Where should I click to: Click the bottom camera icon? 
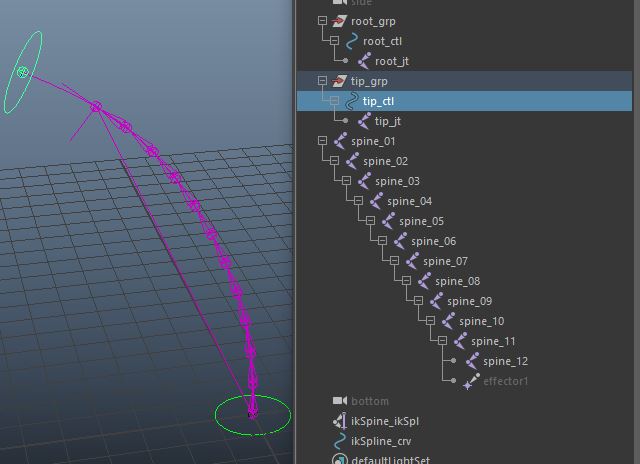(x=339, y=401)
